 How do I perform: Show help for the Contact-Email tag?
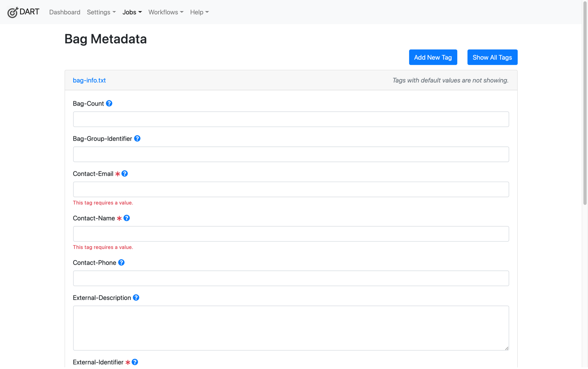coord(125,174)
